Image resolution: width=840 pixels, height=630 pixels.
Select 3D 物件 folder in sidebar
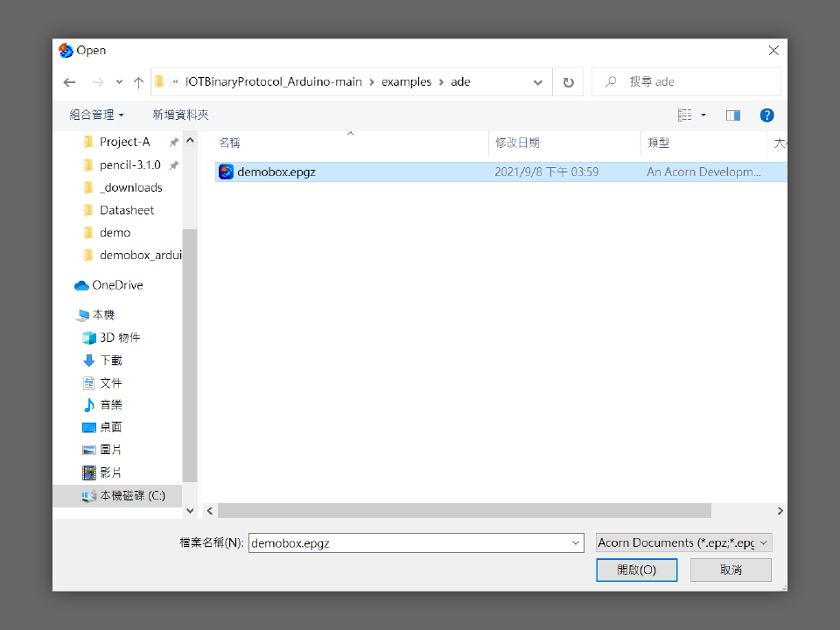(119, 338)
